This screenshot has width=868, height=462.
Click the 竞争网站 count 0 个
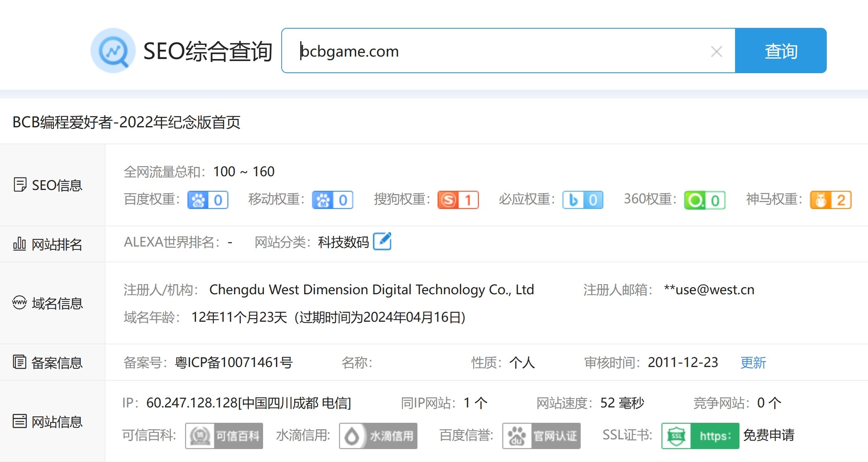click(x=769, y=403)
